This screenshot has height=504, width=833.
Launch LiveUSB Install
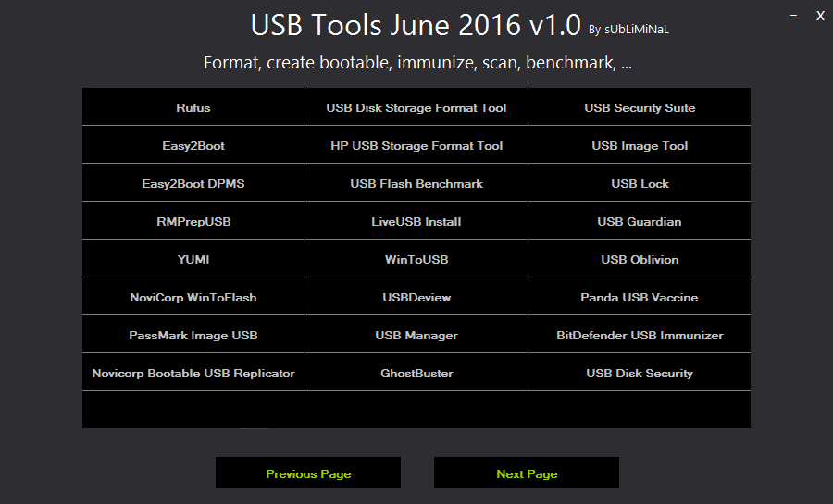coord(416,221)
